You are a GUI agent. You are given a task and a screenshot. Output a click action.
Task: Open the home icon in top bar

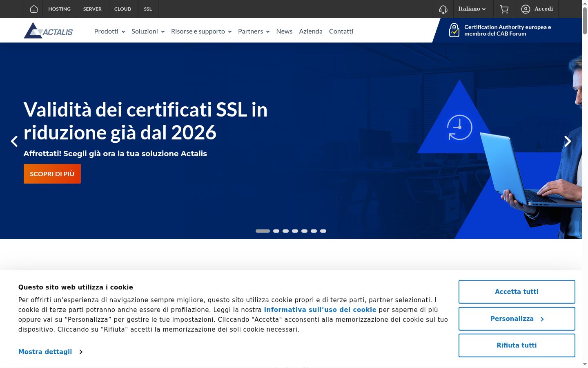(x=34, y=9)
